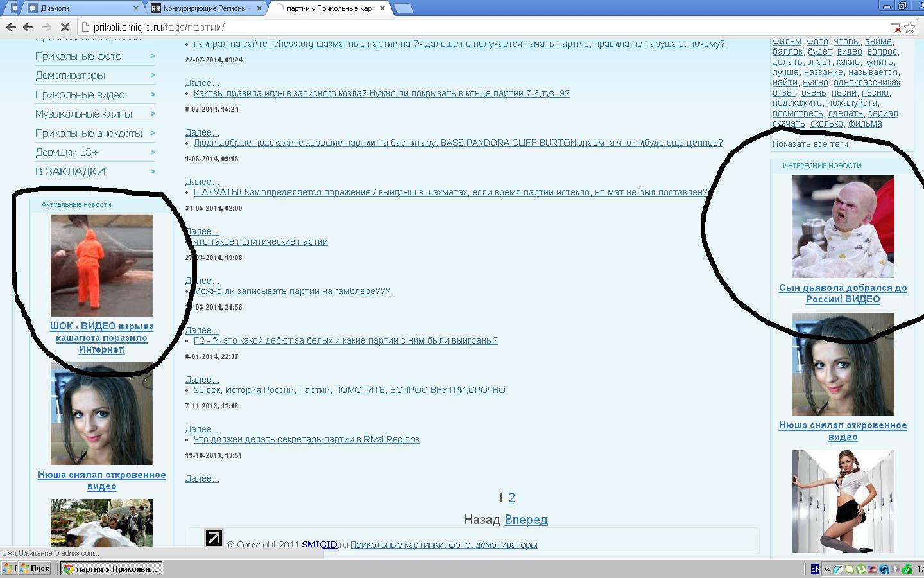Open Музыкальные клипы section
This screenshot has height=578, width=924.
[x=83, y=114]
